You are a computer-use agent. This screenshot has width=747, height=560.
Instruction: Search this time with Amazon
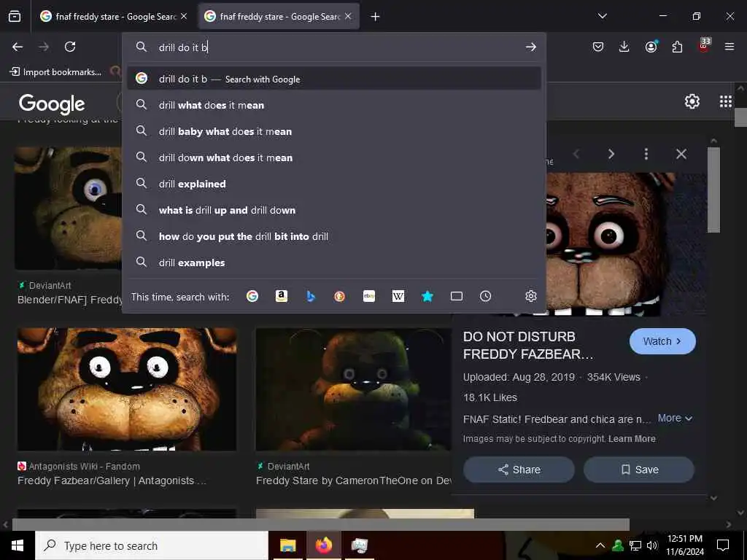pyautogui.click(x=282, y=296)
